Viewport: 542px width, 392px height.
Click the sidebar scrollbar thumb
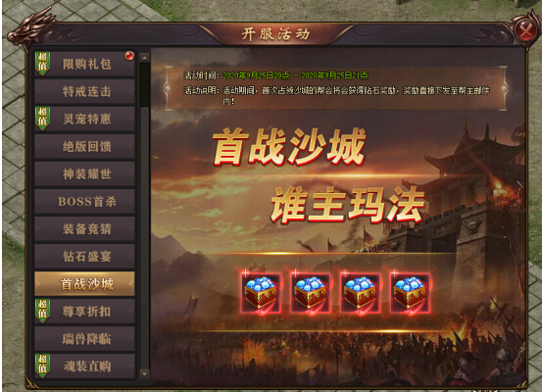(144, 84)
